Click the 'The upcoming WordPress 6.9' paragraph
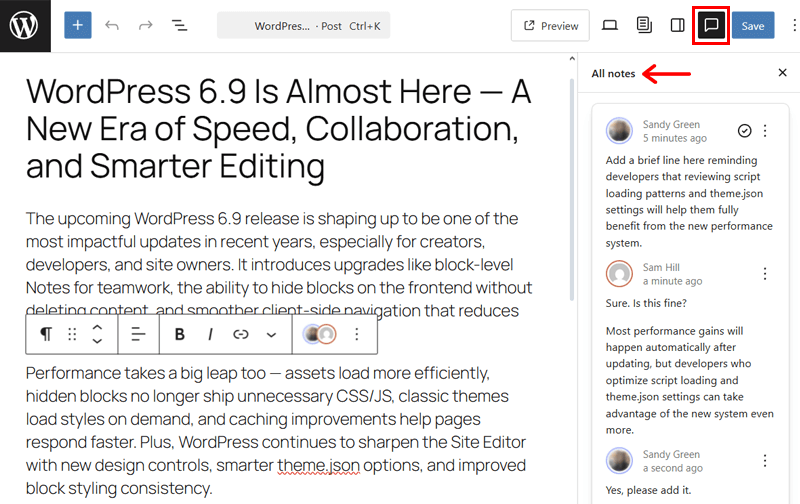Viewport: 800px width, 504px height. coord(279,264)
